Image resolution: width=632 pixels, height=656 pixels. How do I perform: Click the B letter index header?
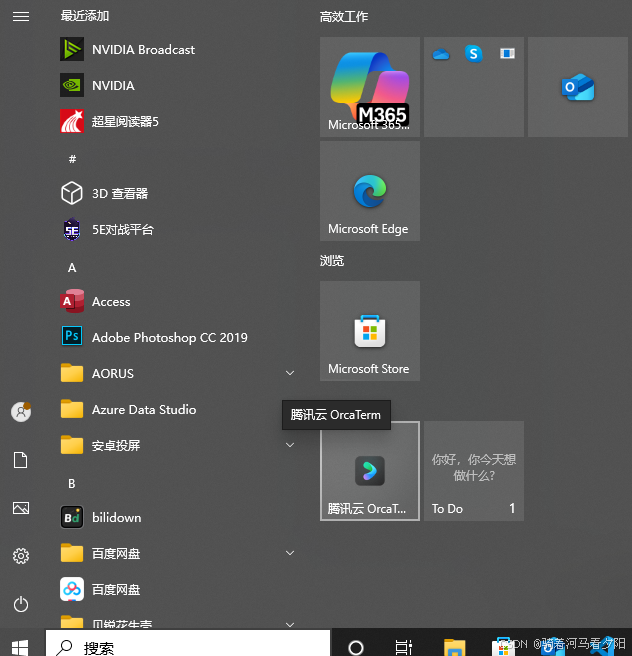click(72, 484)
